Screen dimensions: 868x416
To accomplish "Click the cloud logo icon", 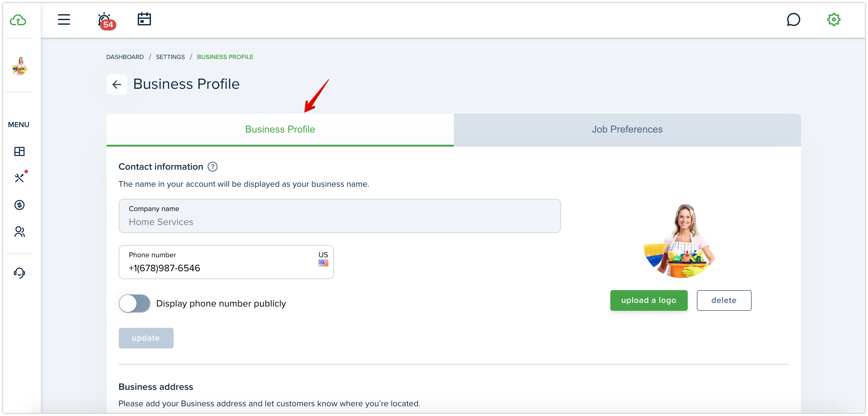I will tap(18, 20).
